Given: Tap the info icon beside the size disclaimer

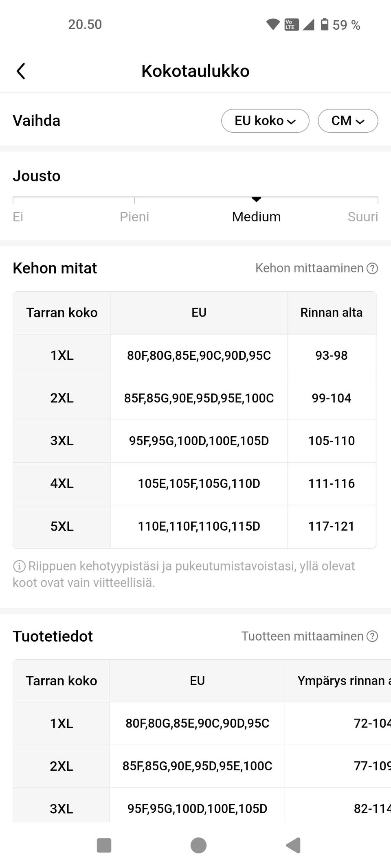Looking at the screenshot, I should pyautogui.click(x=19, y=566).
